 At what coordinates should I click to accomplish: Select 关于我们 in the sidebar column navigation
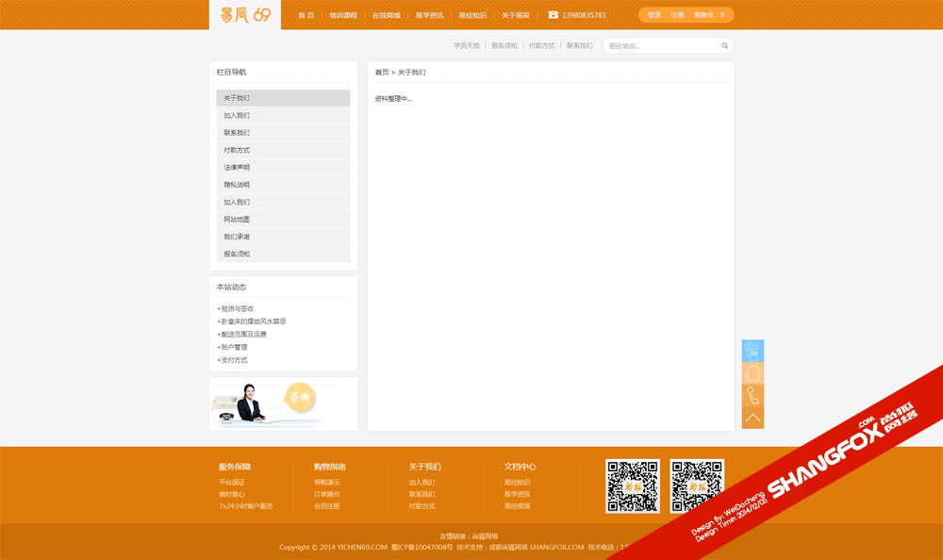[x=283, y=98]
